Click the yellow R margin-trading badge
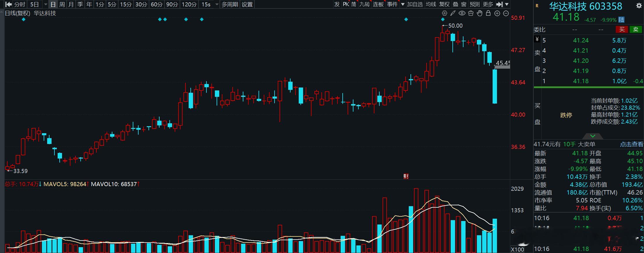644x253 pixels. click(537, 6)
